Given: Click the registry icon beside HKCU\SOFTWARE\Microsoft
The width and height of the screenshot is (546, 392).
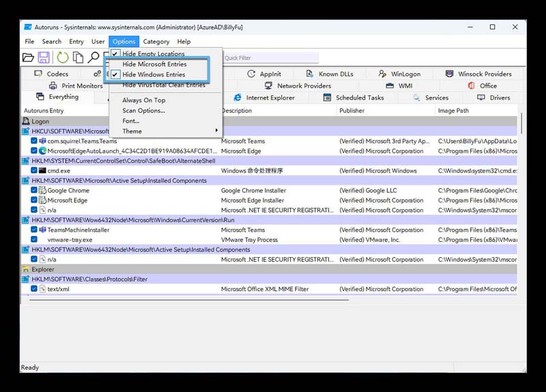Looking at the screenshot, I should [x=26, y=131].
